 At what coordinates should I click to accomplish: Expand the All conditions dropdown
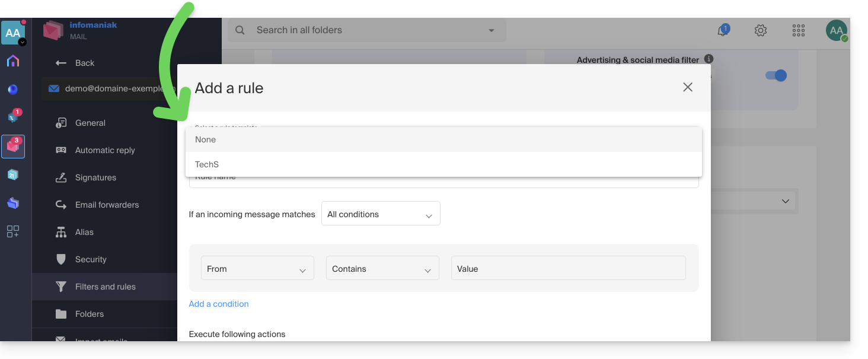(381, 214)
